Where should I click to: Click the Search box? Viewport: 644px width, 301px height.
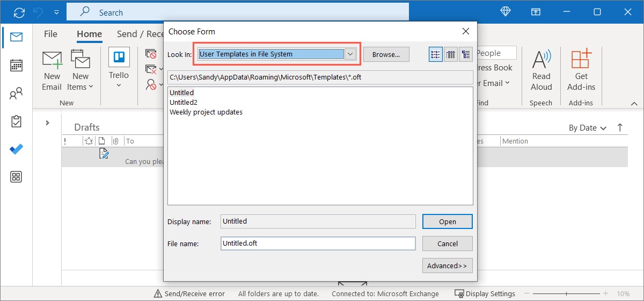pyautogui.click(x=238, y=12)
